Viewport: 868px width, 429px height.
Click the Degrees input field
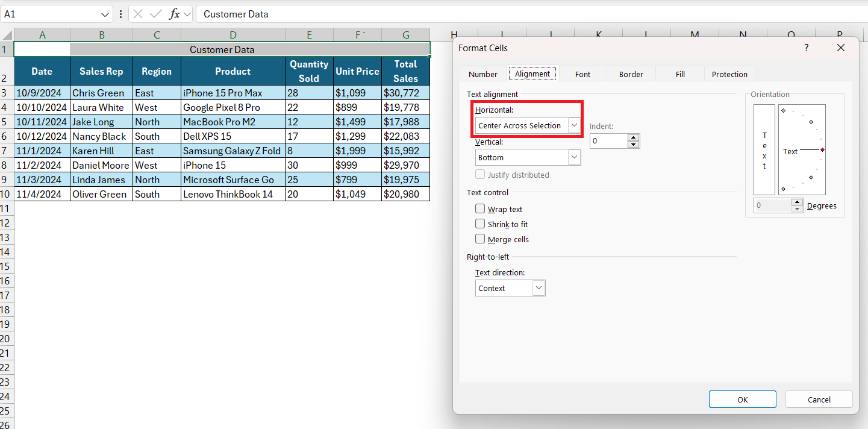[x=773, y=205]
